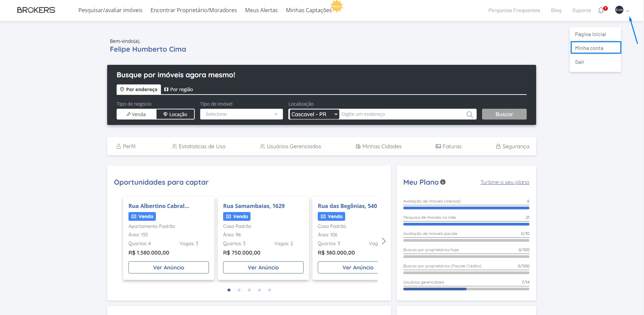
Task: Click the Buscar button
Action: coord(504,114)
